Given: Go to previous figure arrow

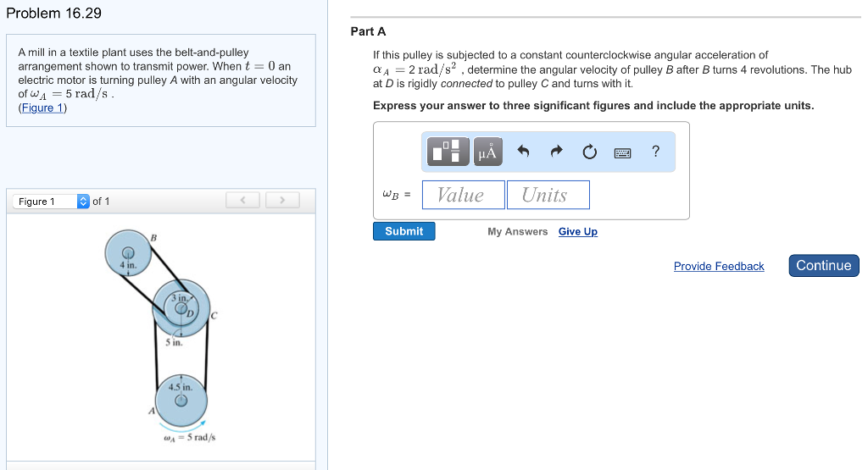Looking at the screenshot, I should 243,201.
